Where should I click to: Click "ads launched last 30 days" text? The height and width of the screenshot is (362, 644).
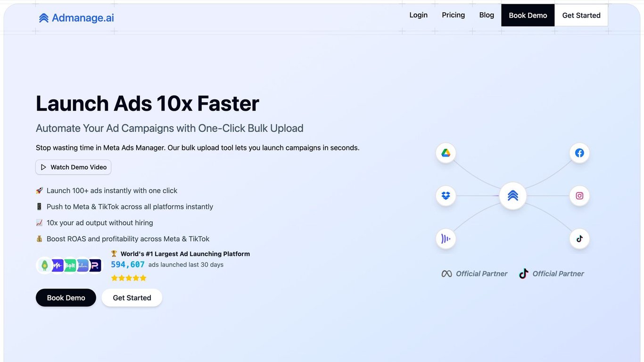tap(186, 265)
